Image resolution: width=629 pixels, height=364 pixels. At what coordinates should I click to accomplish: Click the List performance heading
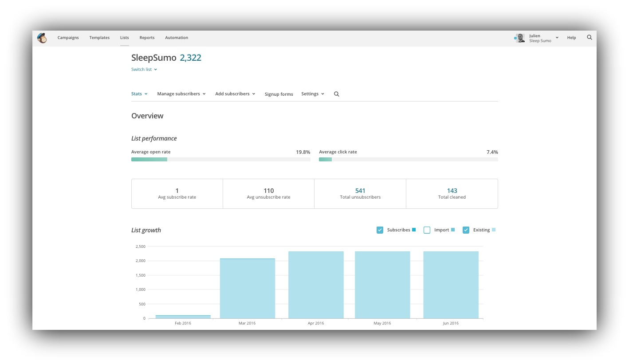[154, 138]
